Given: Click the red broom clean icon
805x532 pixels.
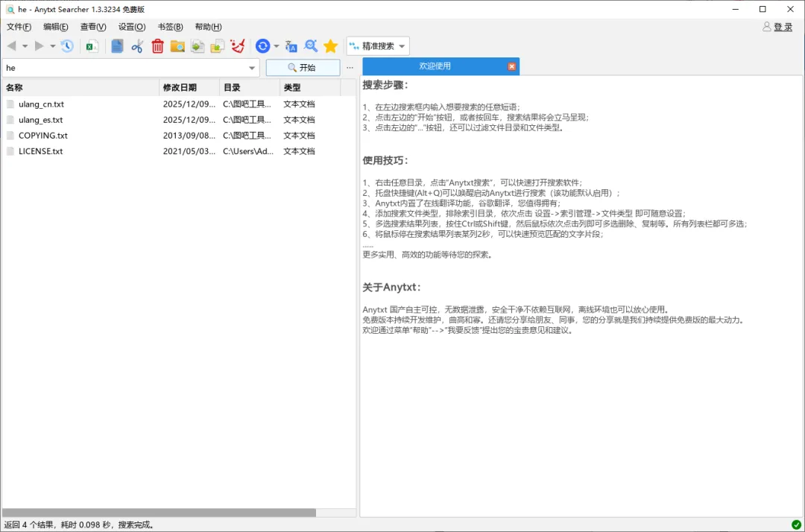Looking at the screenshot, I should [238, 46].
